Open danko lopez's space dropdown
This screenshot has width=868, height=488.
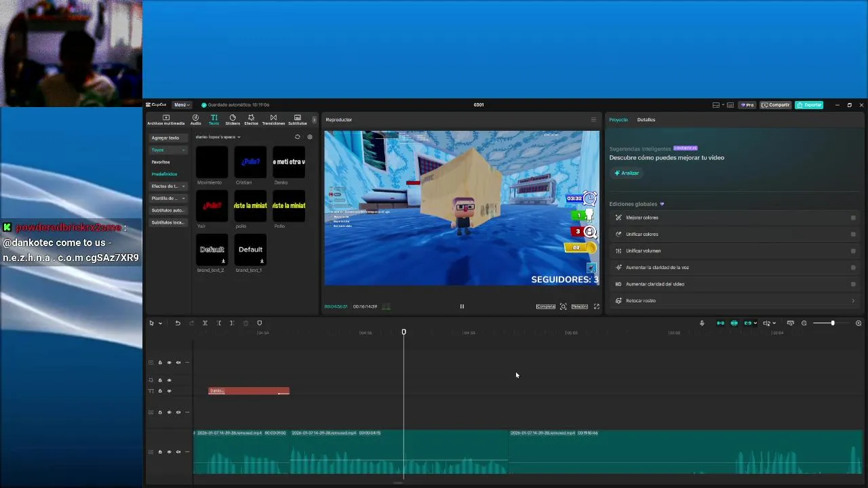point(218,137)
